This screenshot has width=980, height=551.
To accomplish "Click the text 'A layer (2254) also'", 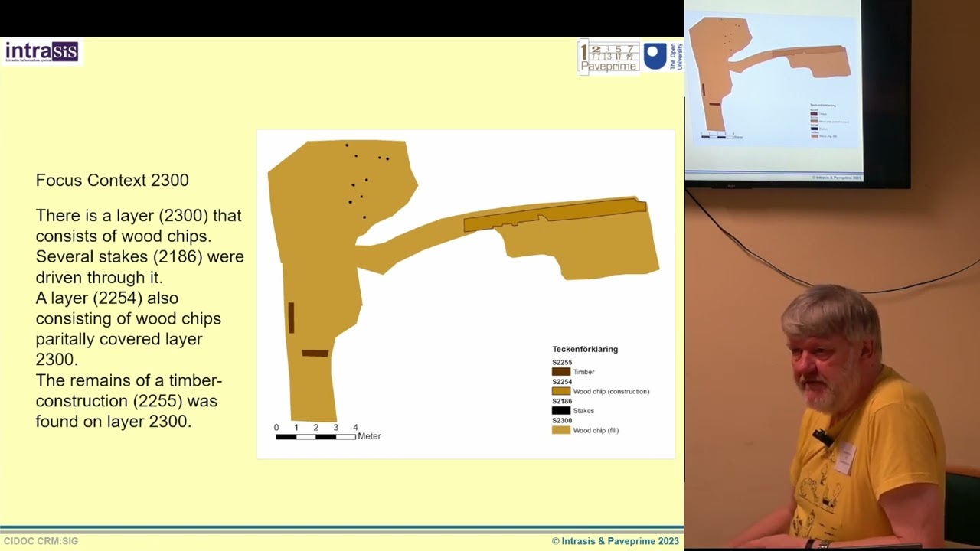I will click(x=107, y=298).
